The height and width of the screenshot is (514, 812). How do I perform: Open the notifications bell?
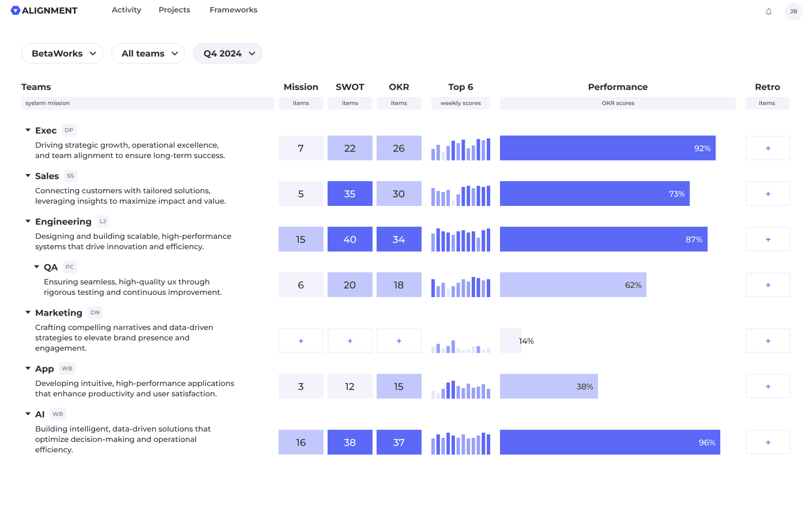tap(769, 12)
